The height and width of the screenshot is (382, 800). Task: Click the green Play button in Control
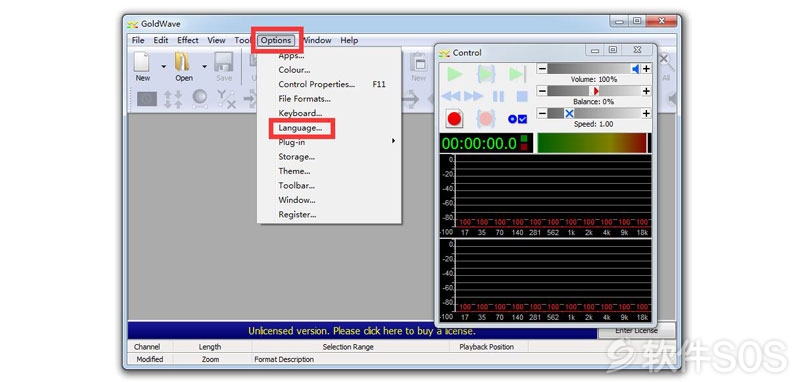[454, 74]
